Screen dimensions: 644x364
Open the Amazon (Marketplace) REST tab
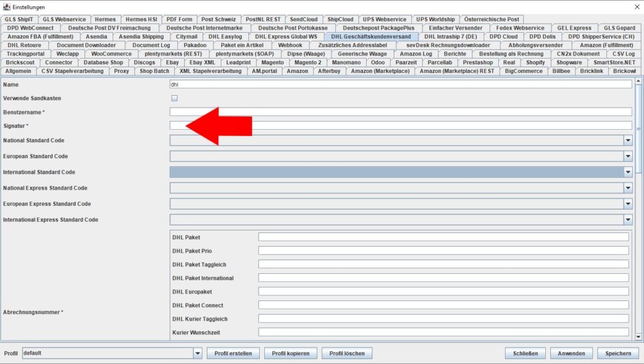click(457, 71)
